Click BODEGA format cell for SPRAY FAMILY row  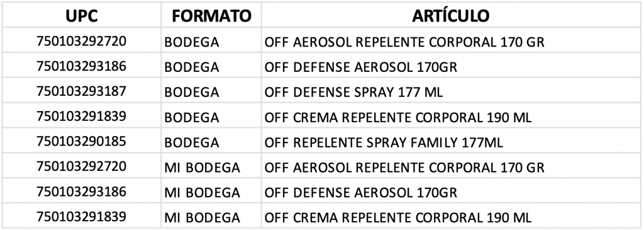(211, 142)
